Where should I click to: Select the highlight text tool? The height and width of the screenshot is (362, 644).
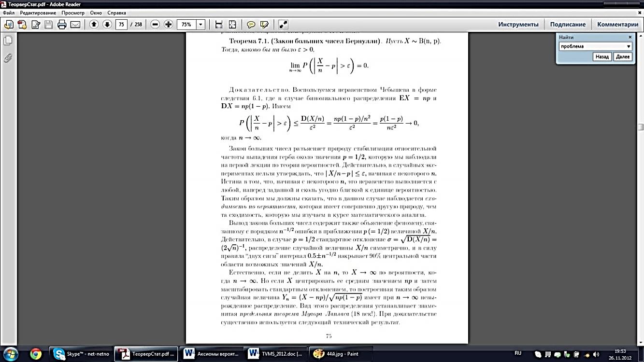[264, 24]
